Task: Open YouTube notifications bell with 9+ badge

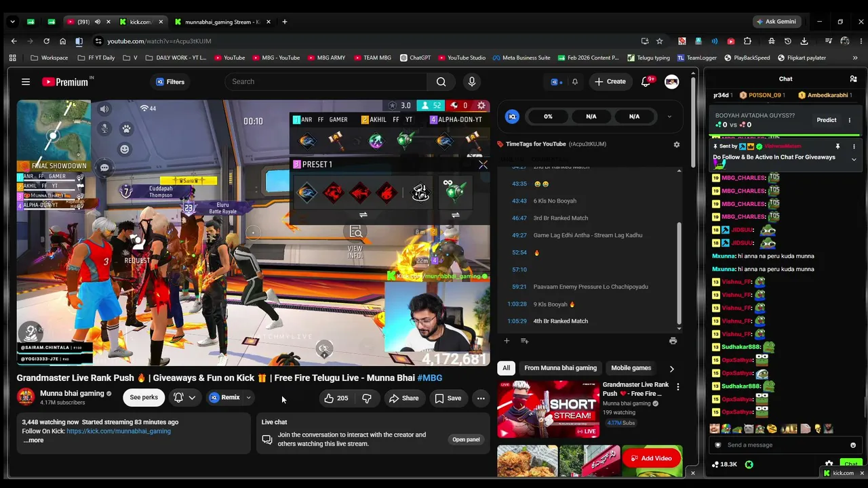Action: (x=646, y=82)
